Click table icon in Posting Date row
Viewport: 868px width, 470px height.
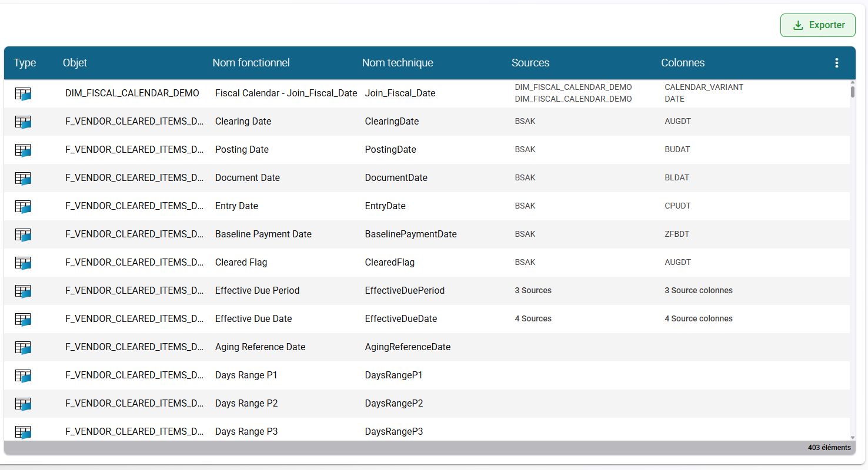23,150
